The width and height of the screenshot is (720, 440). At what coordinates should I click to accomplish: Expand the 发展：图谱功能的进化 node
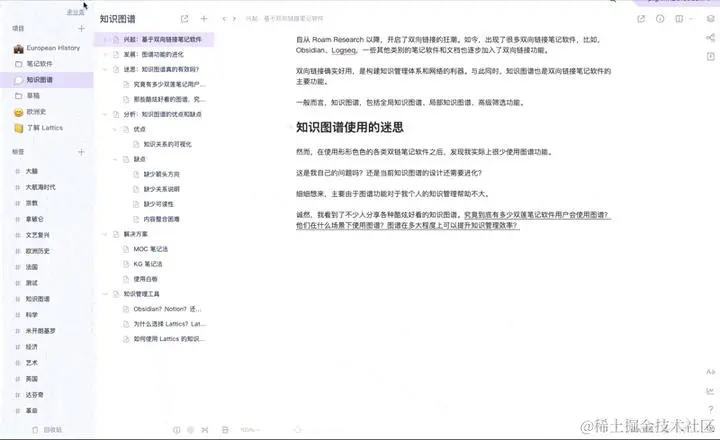click(x=105, y=55)
